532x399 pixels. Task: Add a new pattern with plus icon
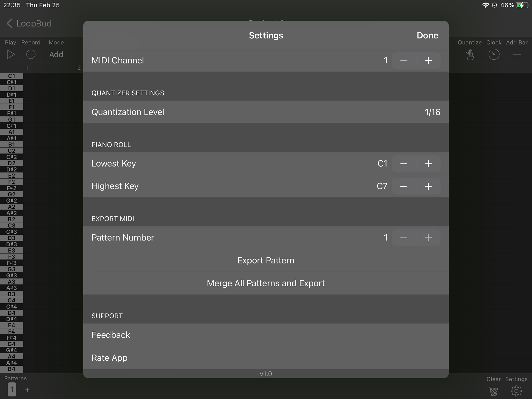click(27, 390)
